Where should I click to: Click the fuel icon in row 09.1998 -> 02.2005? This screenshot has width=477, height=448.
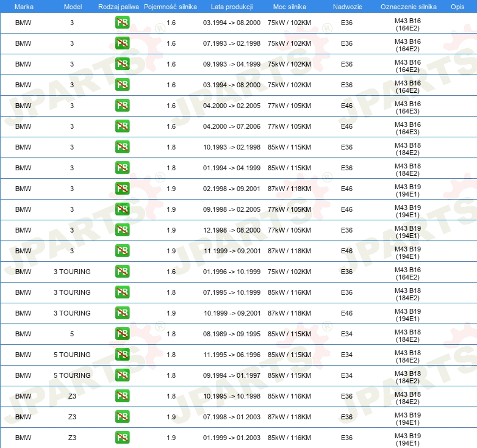point(122,209)
